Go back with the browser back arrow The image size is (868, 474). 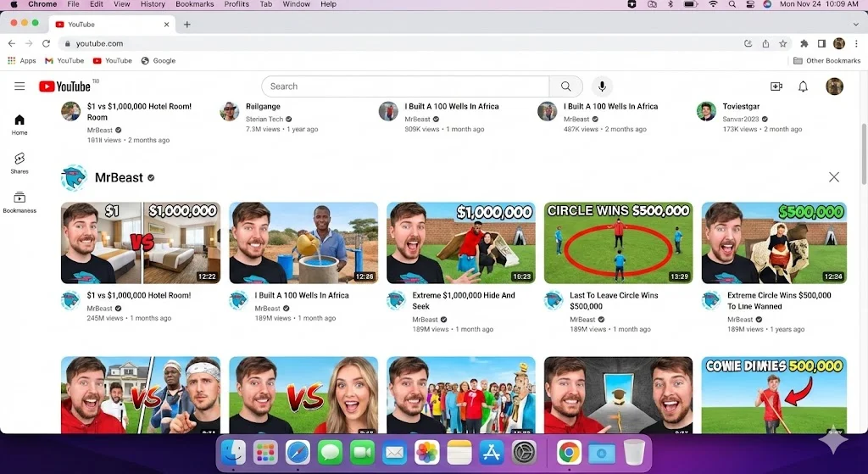click(12, 43)
